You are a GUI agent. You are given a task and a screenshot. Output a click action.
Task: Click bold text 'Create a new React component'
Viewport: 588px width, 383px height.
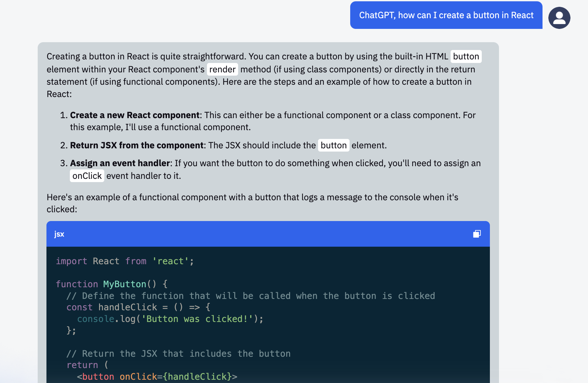(x=134, y=115)
